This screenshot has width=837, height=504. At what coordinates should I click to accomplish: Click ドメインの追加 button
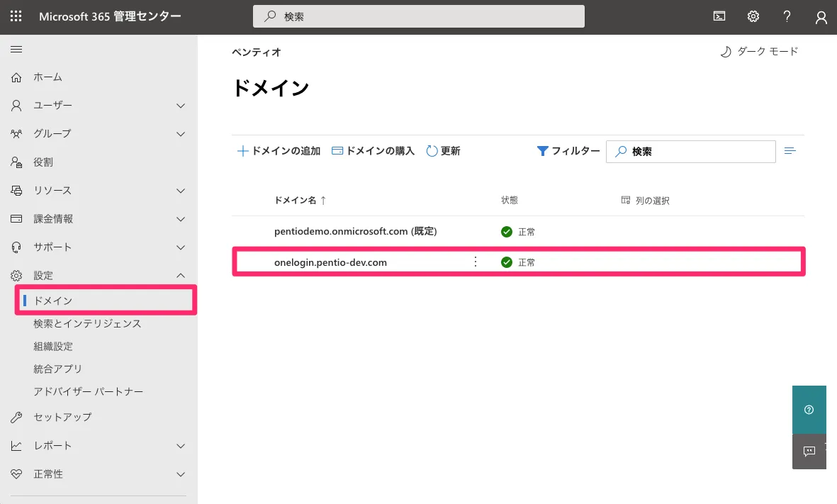coord(279,151)
